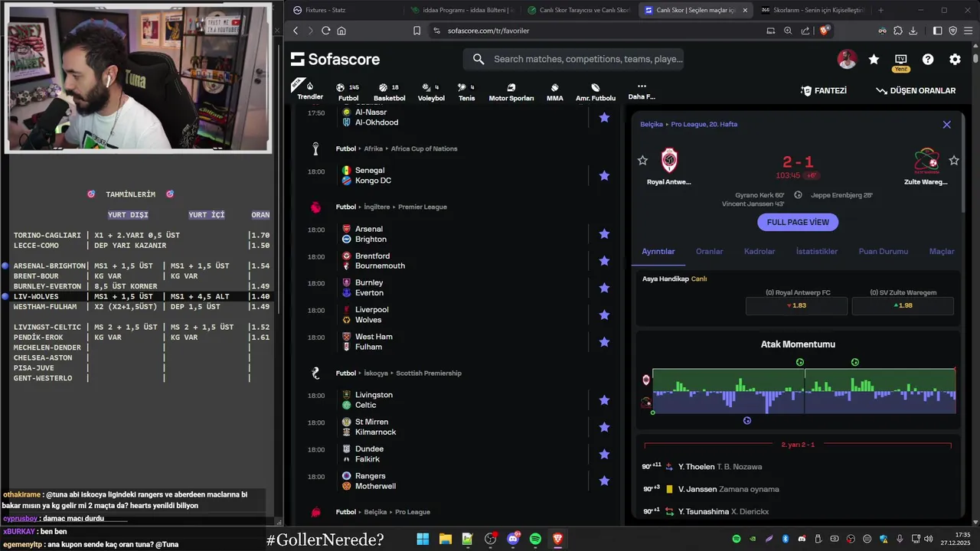Open the TV schedule icon
The height and width of the screenshot is (551, 980).
pyautogui.click(x=900, y=59)
